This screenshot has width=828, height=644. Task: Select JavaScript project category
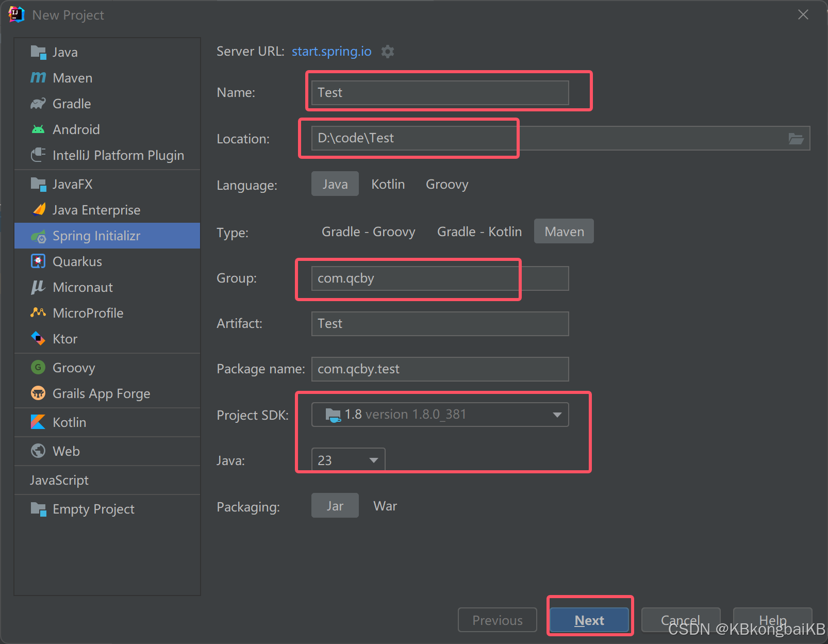click(107, 480)
